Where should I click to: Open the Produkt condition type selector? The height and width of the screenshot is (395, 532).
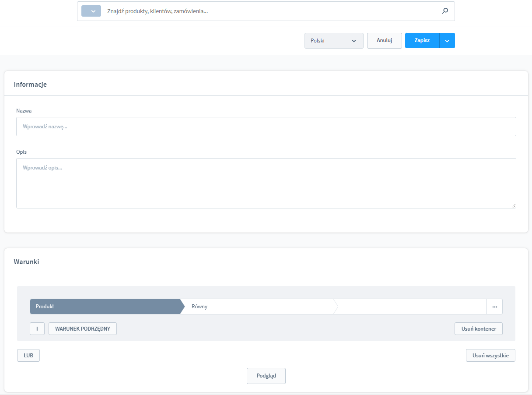[x=105, y=307]
